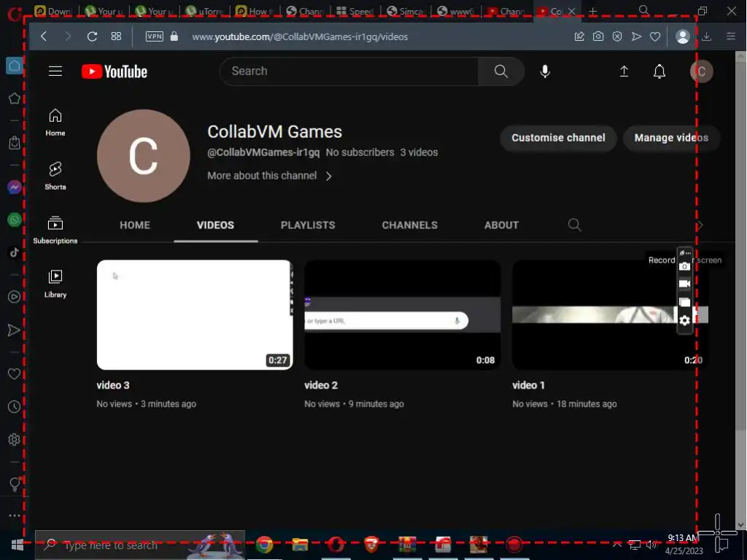Open TikTok in Opera sidebar
The width and height of the screenshot is (747, 560).
point(15,252)
